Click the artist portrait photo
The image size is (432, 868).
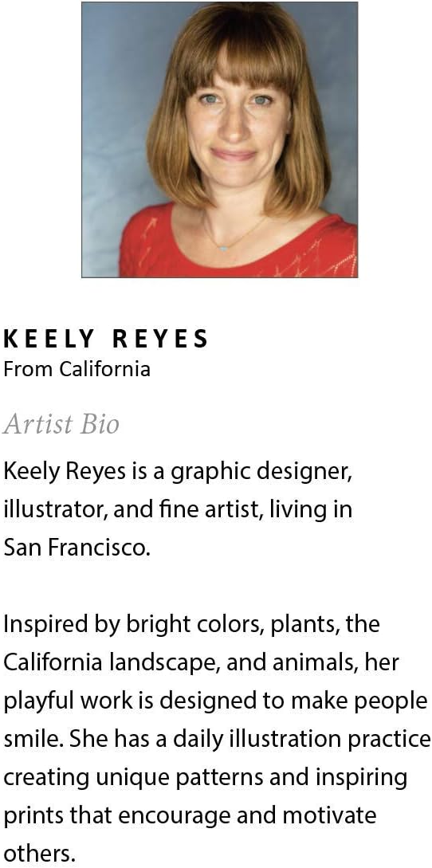click(219, 139)
